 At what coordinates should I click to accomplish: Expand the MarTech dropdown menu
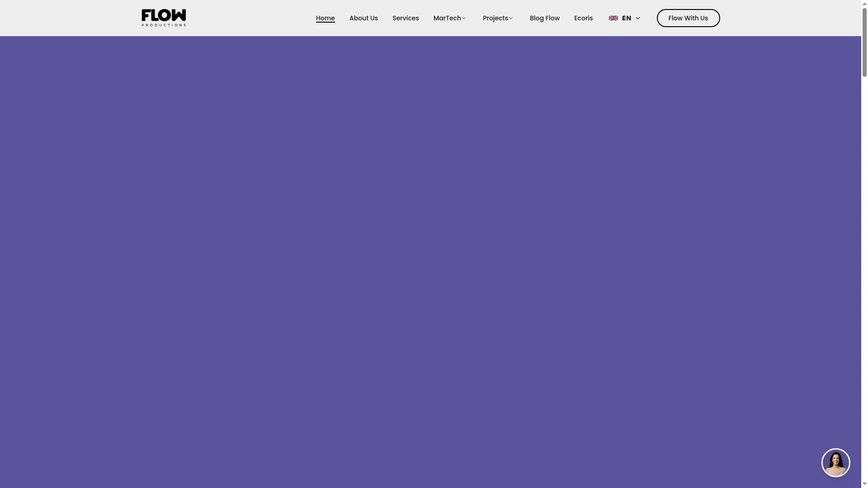[450, 18]
